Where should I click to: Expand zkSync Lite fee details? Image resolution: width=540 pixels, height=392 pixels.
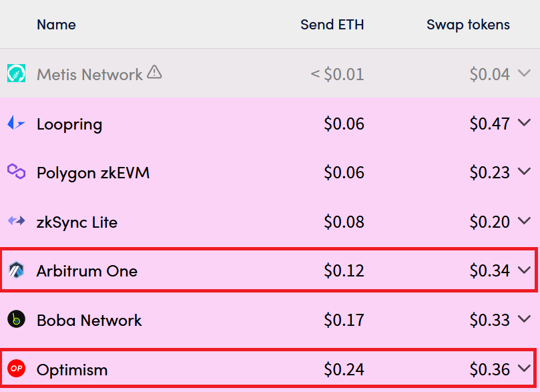pyautogui.click(x=524, y=220)
